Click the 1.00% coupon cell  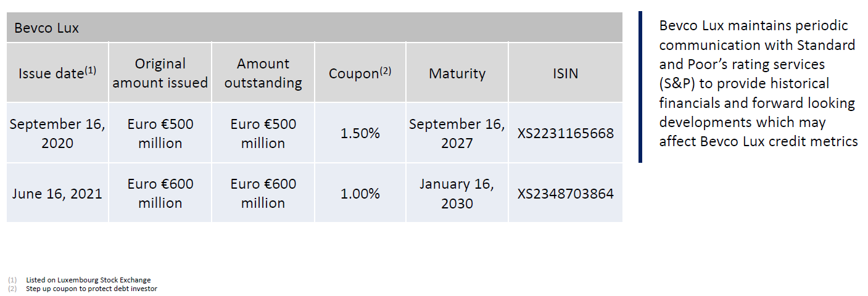pyautogui.click(x=360, y=194)
